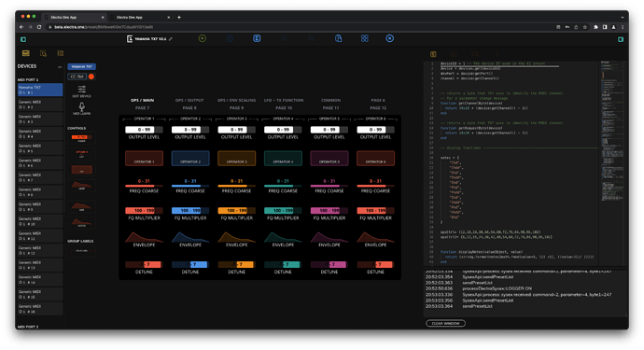This screenshot has height=350, width=644.
Task: Switch to COMMON page tab
Action: (x=330, y=100)
